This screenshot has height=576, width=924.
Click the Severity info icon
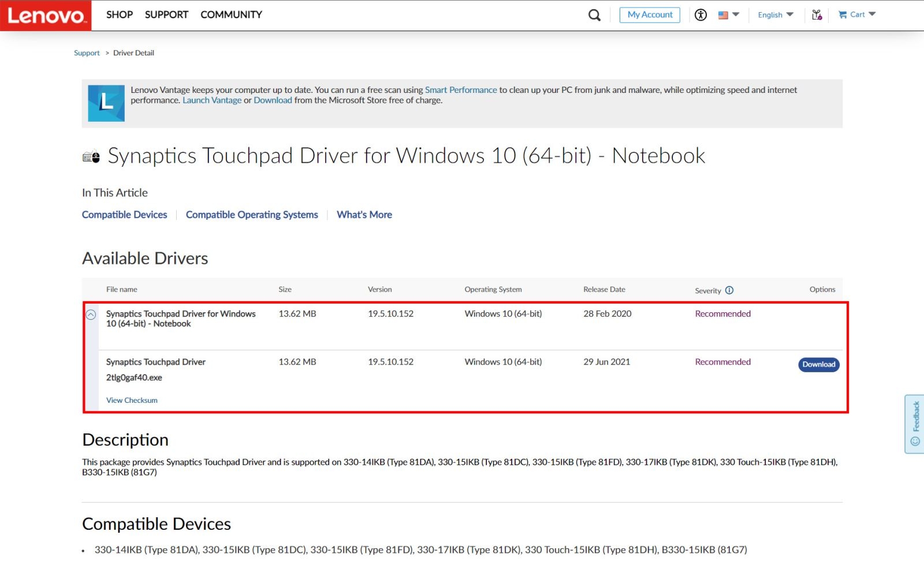click(x=729, y=290)
